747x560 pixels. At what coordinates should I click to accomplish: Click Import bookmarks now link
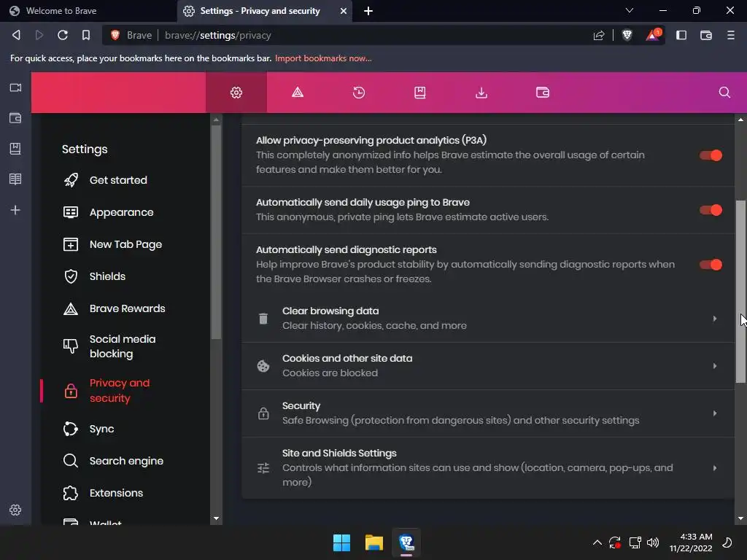coord(323,58)
